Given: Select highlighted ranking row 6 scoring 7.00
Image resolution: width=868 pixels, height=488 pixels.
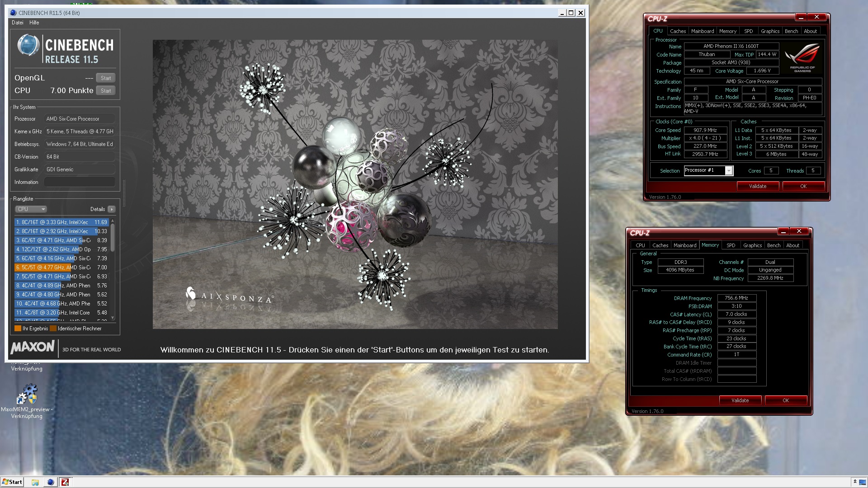Looking at the screenshot, I should pos(61,267).
